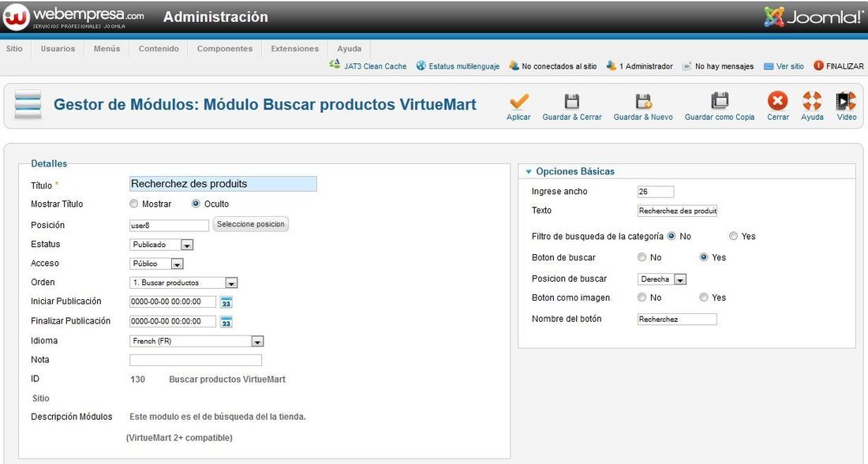Viewport: 868px width, 464px height.
Task: Click the Ver sitio monitor icon
Action: point(769,66)
